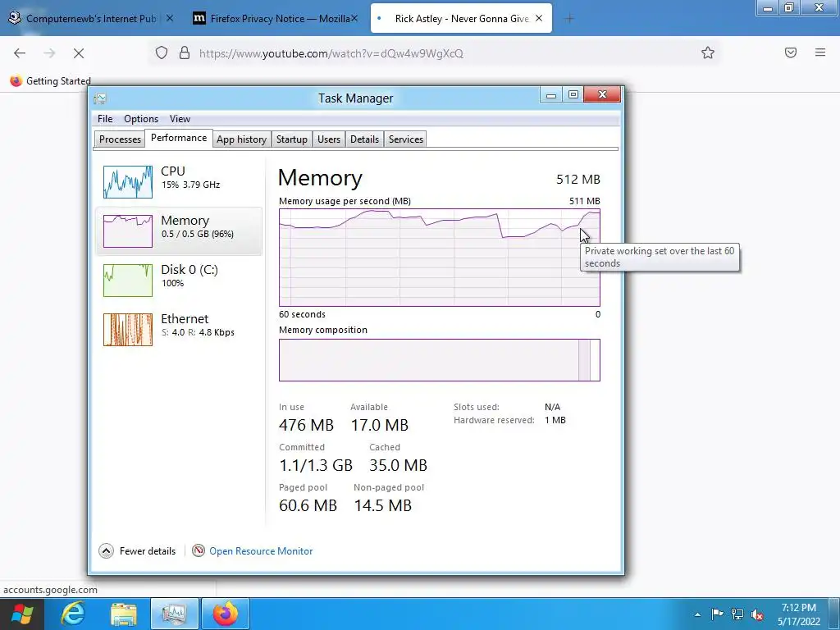
Task: Bookmark this page with the star icon
Action: pos(708,52)
